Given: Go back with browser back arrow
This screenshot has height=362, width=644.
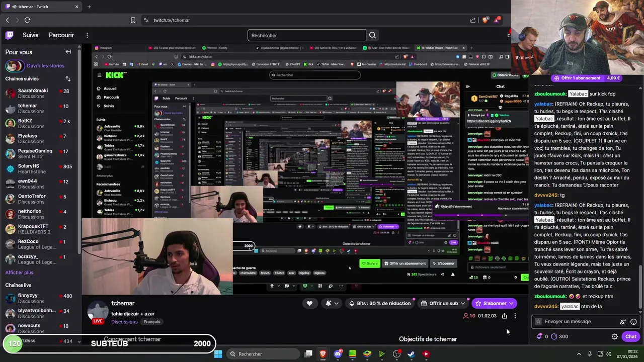Looking at the screenshot, I should 8,20.
